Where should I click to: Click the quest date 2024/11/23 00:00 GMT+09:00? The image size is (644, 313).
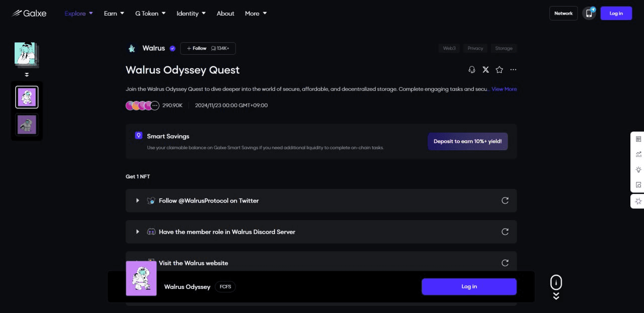tap(231, 106)
